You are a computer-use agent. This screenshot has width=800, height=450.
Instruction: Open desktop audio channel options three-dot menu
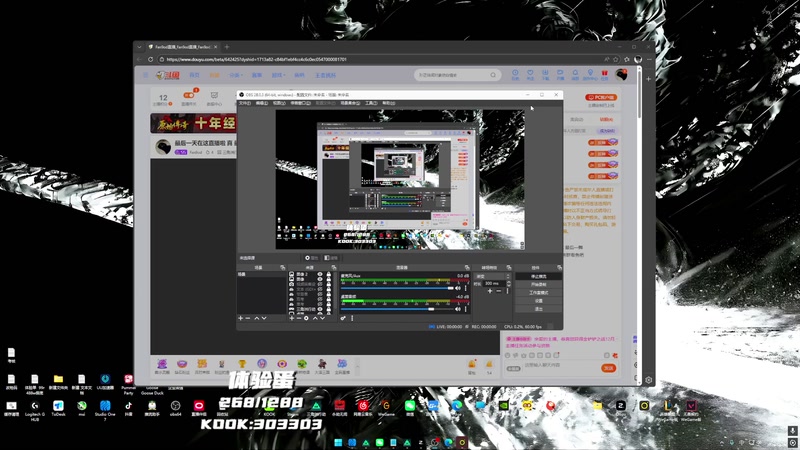coord(466,309)
